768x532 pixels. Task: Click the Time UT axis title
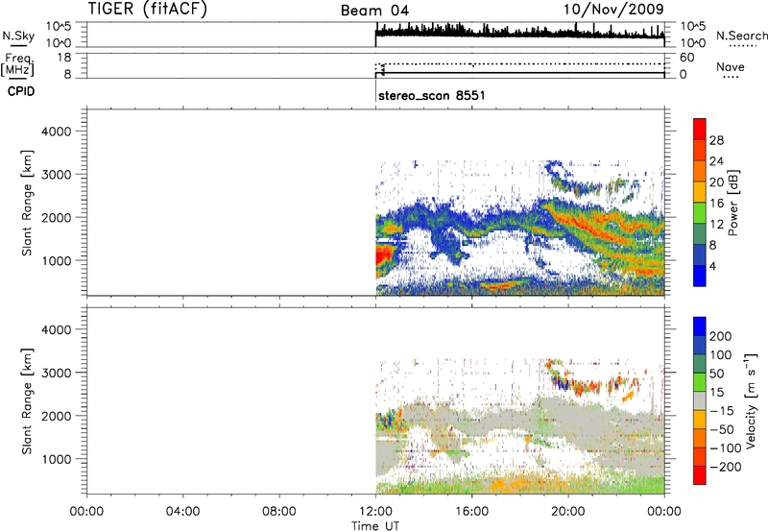click(375, 526)
